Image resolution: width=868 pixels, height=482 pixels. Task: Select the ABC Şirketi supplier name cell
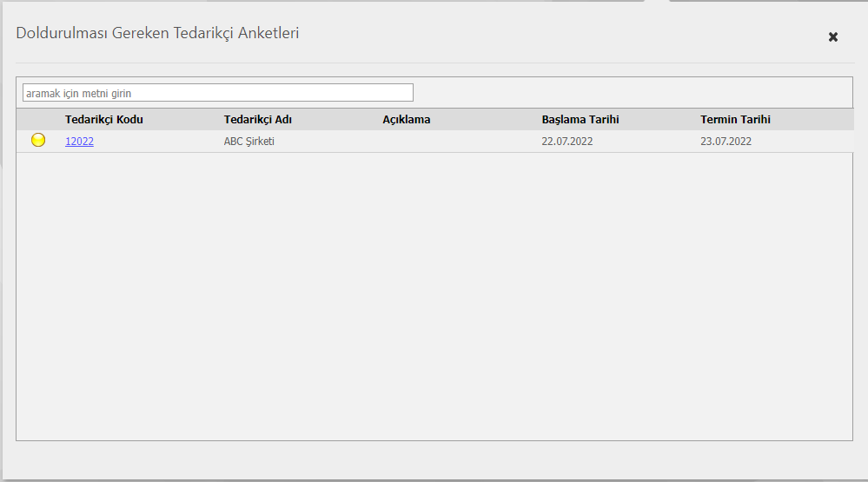coord(249,142)
